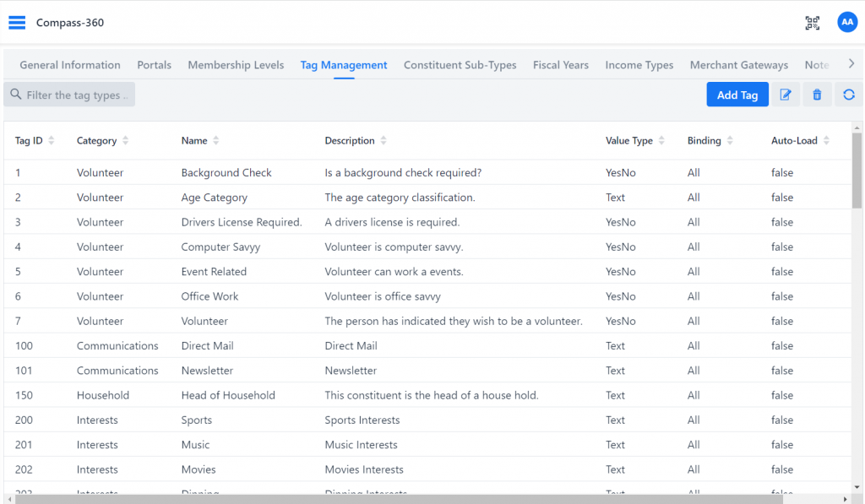Screen dimensions: 865x504
Task: Click description 'Volunteer can work a events.'
Action: click(394, 271)
